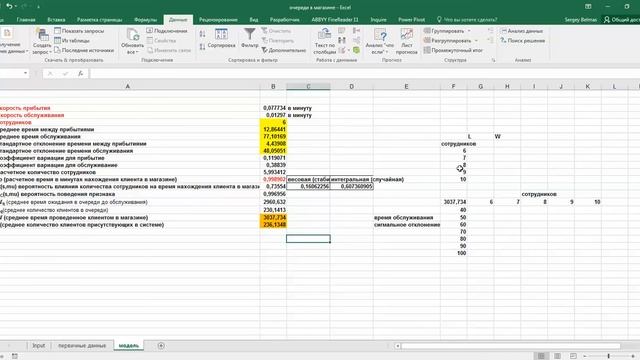640x360 pixels.
Task: Switch to page break preview icon
Action: [x=573, y=356]
